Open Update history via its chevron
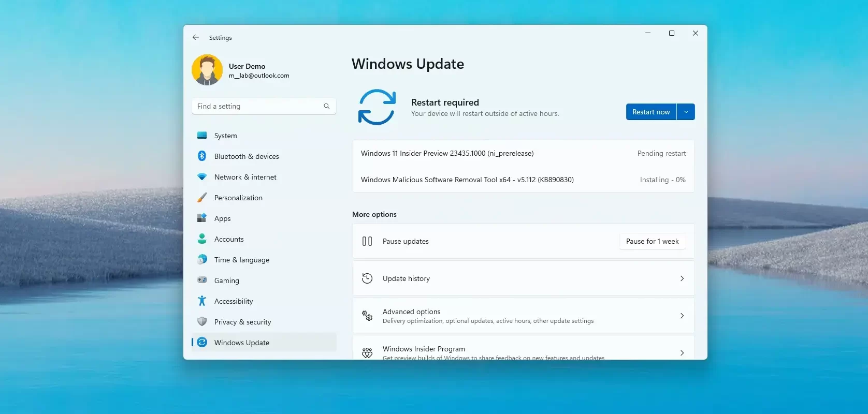The width and height of the screenshot is (868, 414). pyautogui.click(x=682, y=278)
